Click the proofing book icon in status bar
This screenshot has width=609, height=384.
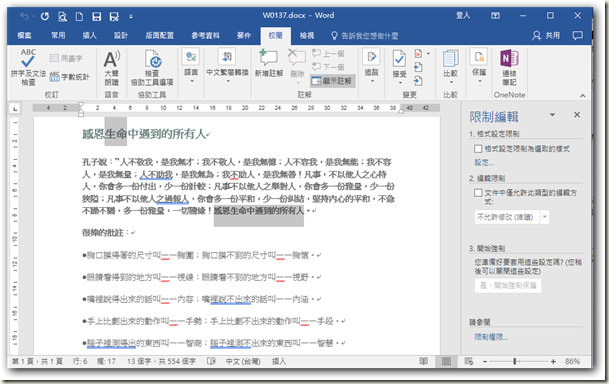(211, 361)
